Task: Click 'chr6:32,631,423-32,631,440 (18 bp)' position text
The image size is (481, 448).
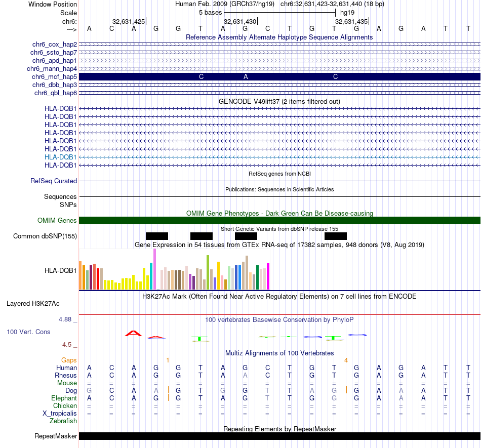Action: tap(332, 4)
